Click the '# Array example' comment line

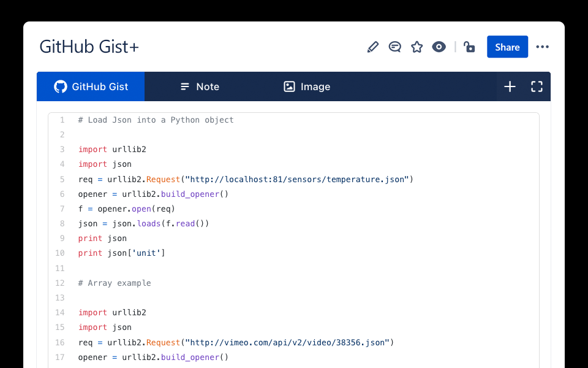tap(115, 283)
